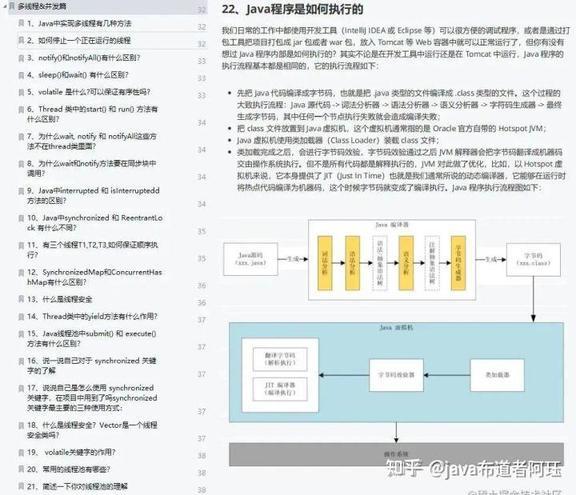576x495 pixels.
Task: Click the 知乎 @java布道者阿琪 watermark
Action: pos(474,469)
